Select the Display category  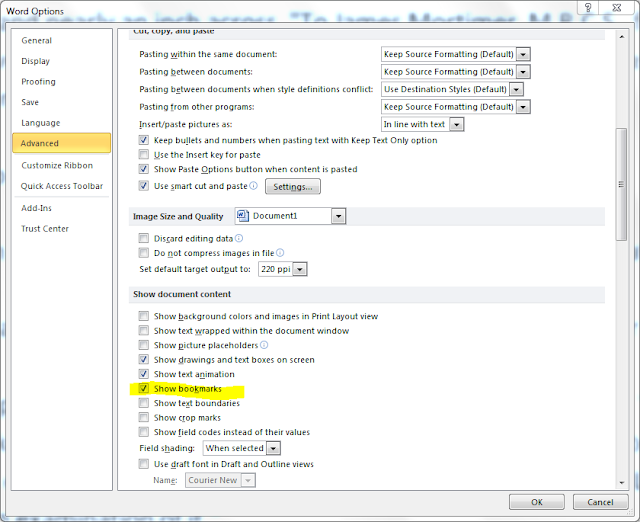click(x=62, y=61)
